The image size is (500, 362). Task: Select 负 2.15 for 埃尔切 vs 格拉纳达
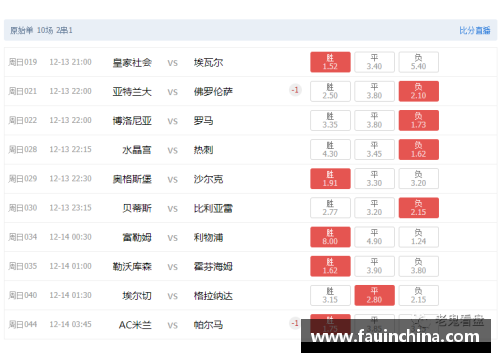pos(419,295)
